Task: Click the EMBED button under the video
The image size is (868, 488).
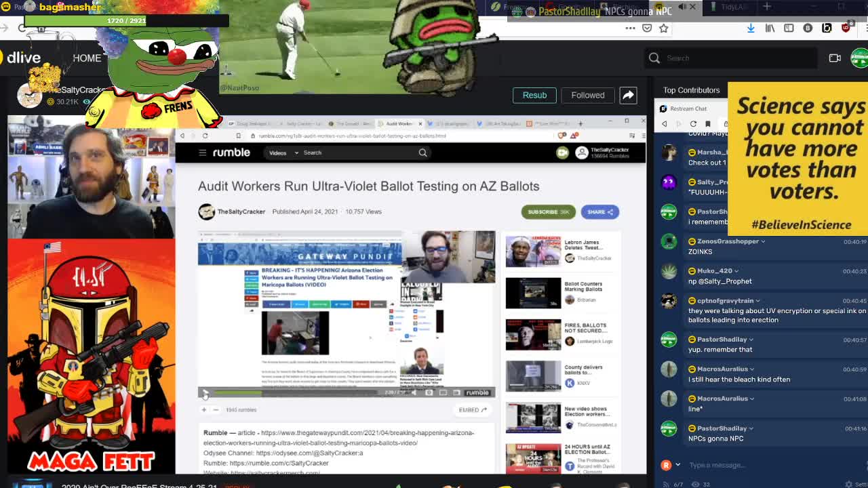Action: pos(473,409)
